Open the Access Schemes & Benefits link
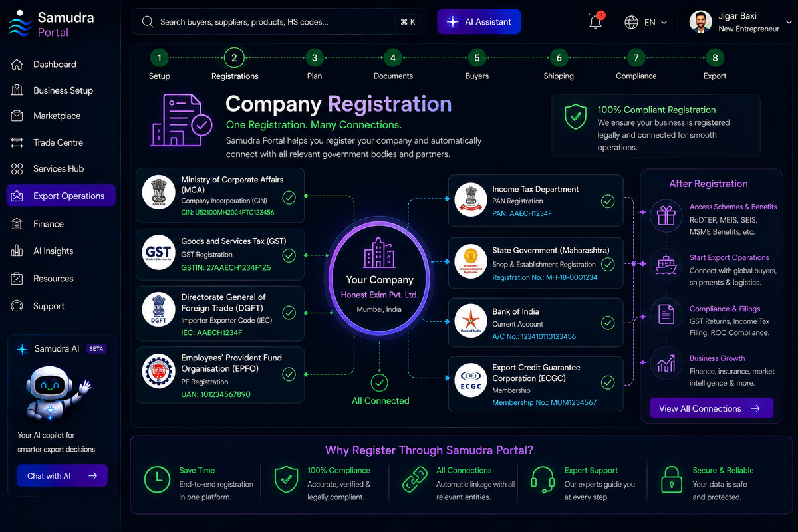Image resolution: width=798 pixels, height=532 pixels. pos(733,207)
